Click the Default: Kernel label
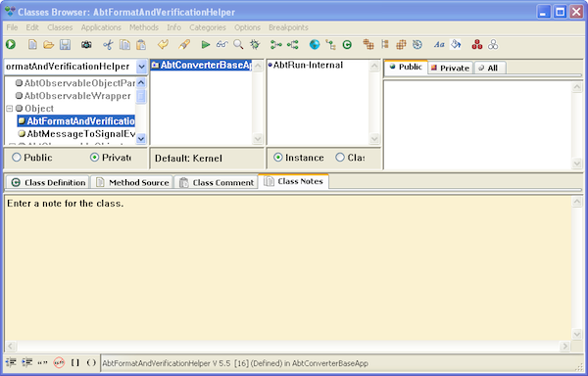 (188, 158)
